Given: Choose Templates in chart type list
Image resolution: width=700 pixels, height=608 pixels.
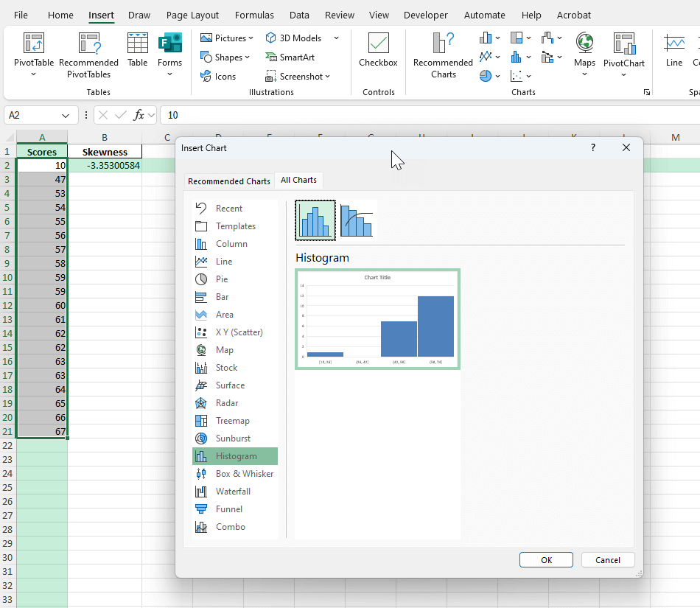Looking at the screenshot, I should click(235, 226).
